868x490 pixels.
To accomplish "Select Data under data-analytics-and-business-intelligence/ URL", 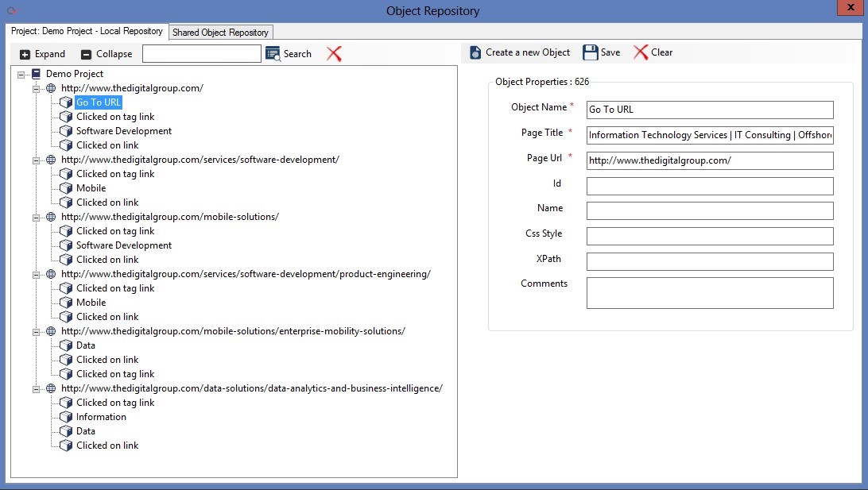I will 86,431.
